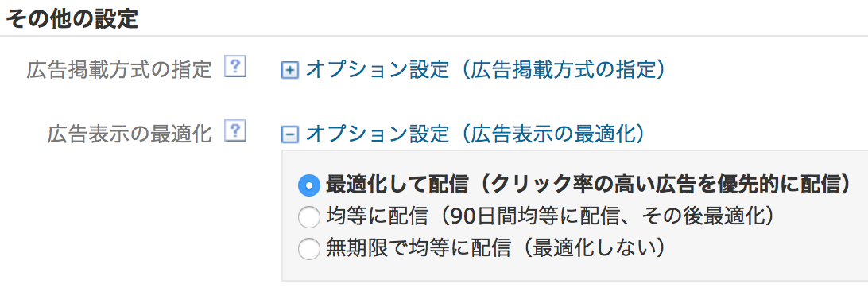Collapse minus icon for 広告表示の最適化 options
Screen dimensions: 868x296
tap(290, 134)
